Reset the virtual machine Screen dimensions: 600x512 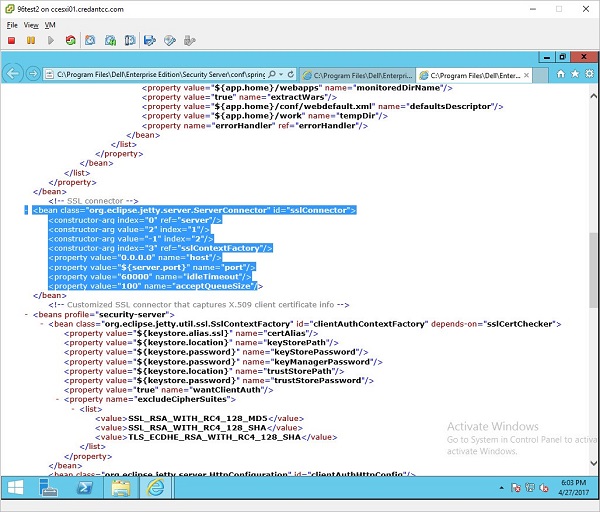(x=69, y=41)
